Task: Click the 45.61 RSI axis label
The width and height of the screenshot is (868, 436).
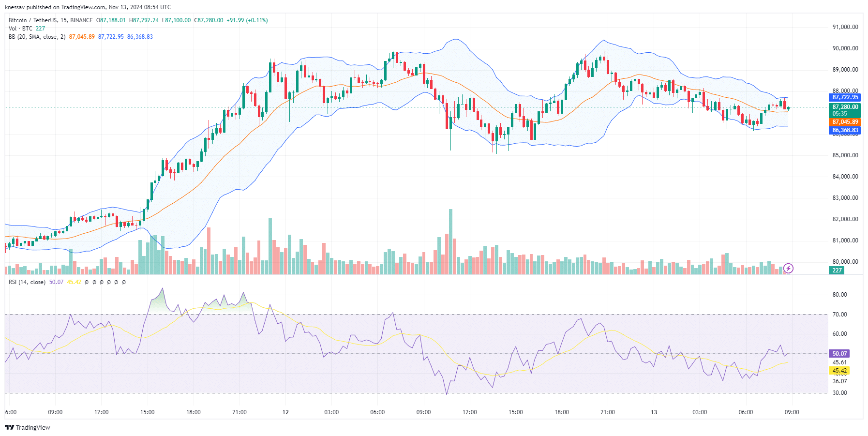Action: coord(839,362)
